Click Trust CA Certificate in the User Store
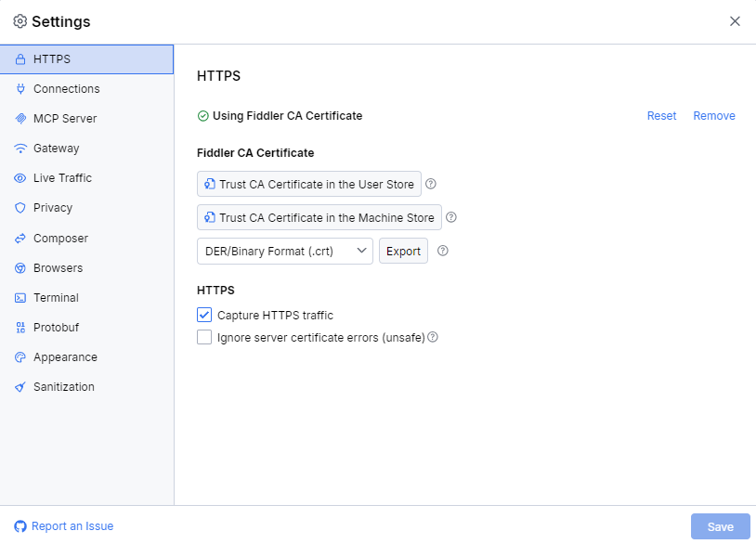Image resolution: width=756 pixels, height=544 pixels. [x=308, y=184]
